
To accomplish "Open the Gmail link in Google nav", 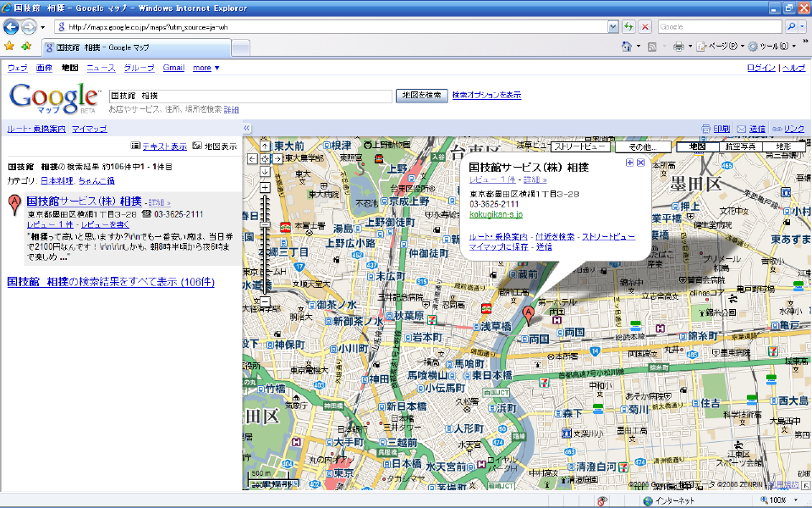I will (x=173, y=68).
